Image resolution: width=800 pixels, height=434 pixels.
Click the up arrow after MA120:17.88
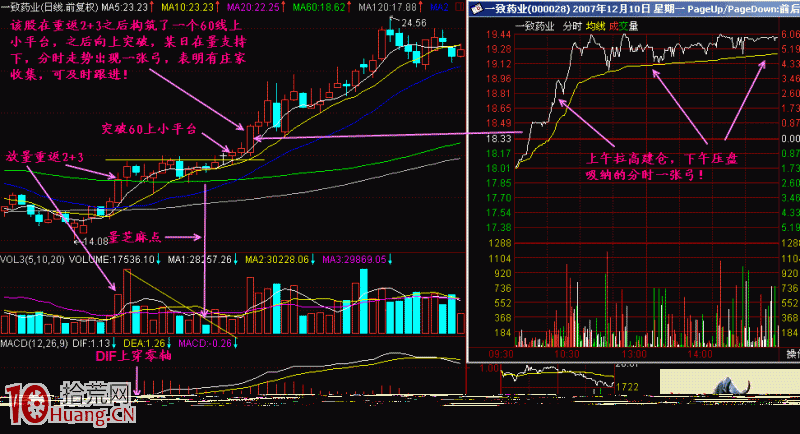point(421,7)
